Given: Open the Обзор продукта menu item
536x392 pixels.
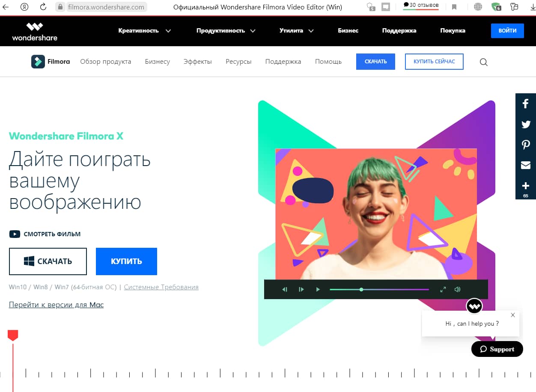Looking at the screenshot, I should coord(105,62).
